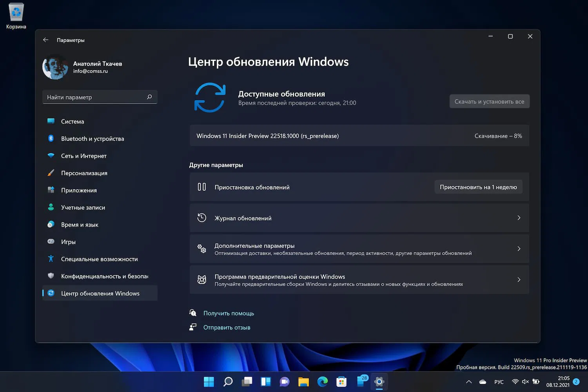Open the Отправить отзыв link
588x392 pixels.
(227, 327)
